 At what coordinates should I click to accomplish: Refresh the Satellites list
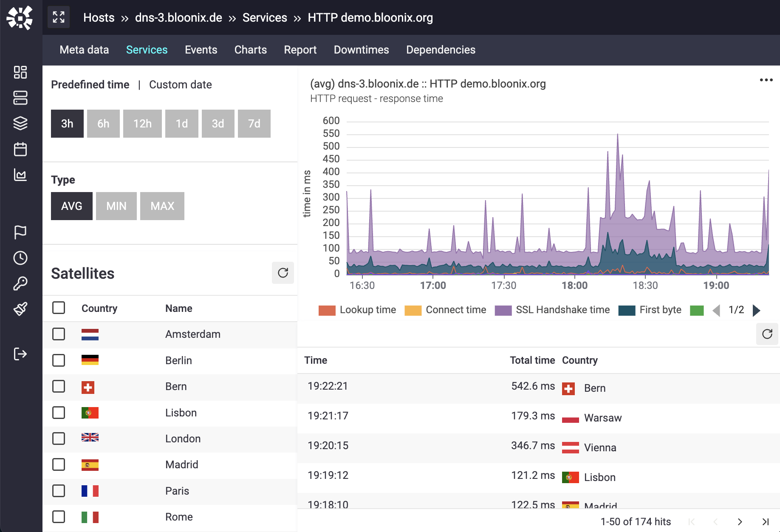pos(283,273)
